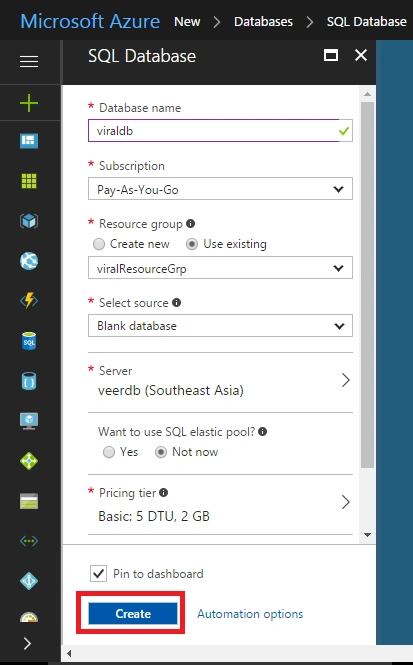This screenshot has width=413, height=665.
Task: Open App Services globe icon
Action: tap(29, 261)
